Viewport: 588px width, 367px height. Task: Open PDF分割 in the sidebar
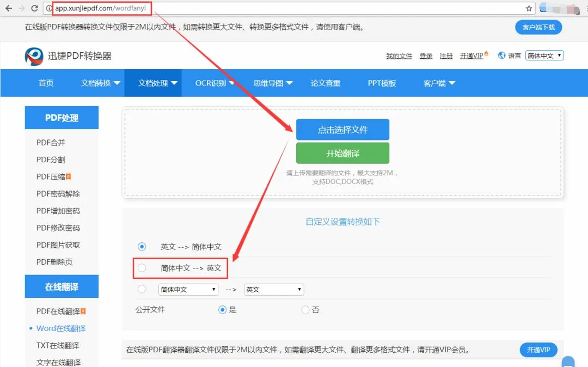(x=51, y=160)
